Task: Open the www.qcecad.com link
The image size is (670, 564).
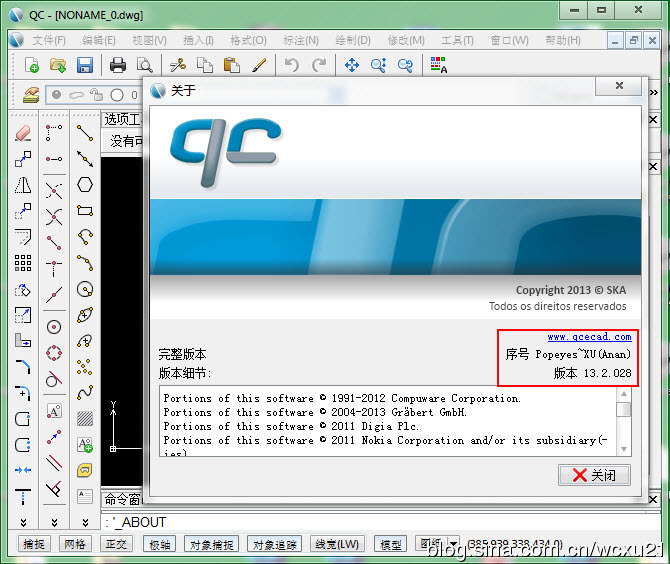Action: tap(589, 337)
